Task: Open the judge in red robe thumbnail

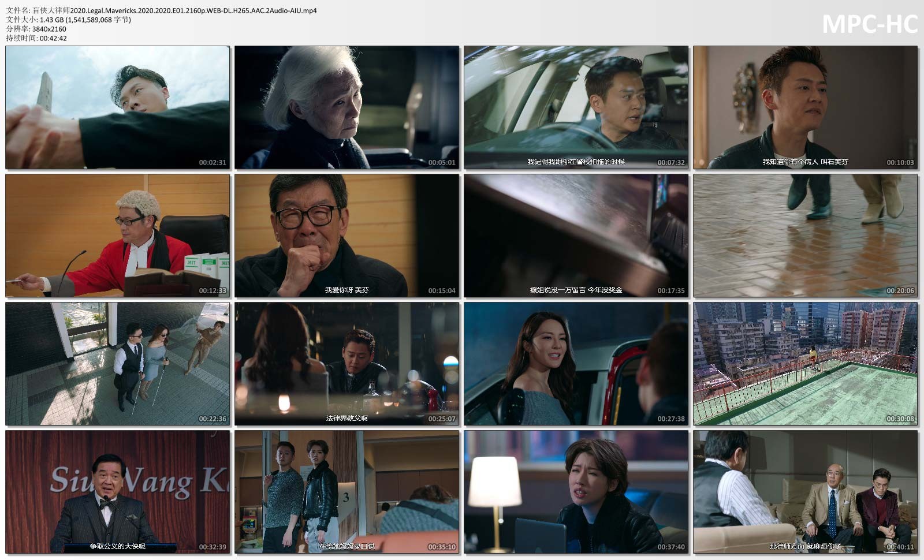Action: click(117, 236)
